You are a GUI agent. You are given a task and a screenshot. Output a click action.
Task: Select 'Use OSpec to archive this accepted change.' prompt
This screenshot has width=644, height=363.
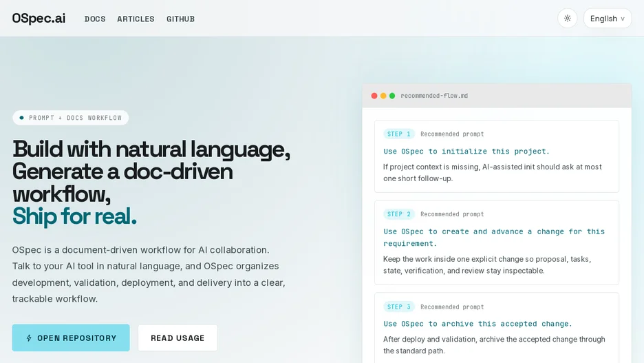477,324
